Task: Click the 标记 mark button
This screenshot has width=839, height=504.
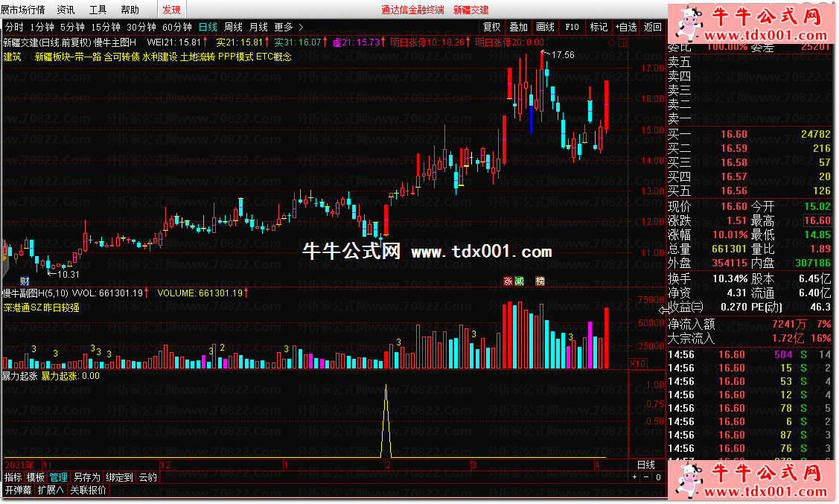Action: click(599, 27)
